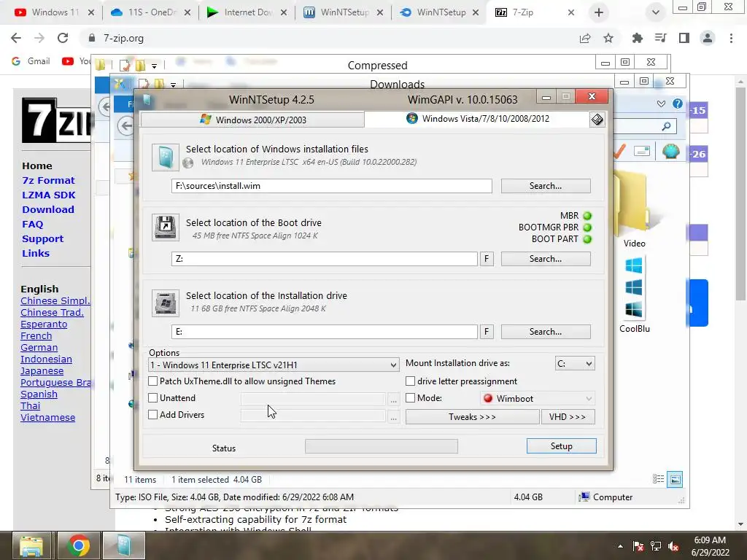
Task: Switch Downloads to large icons view
Action: (675, 480)
